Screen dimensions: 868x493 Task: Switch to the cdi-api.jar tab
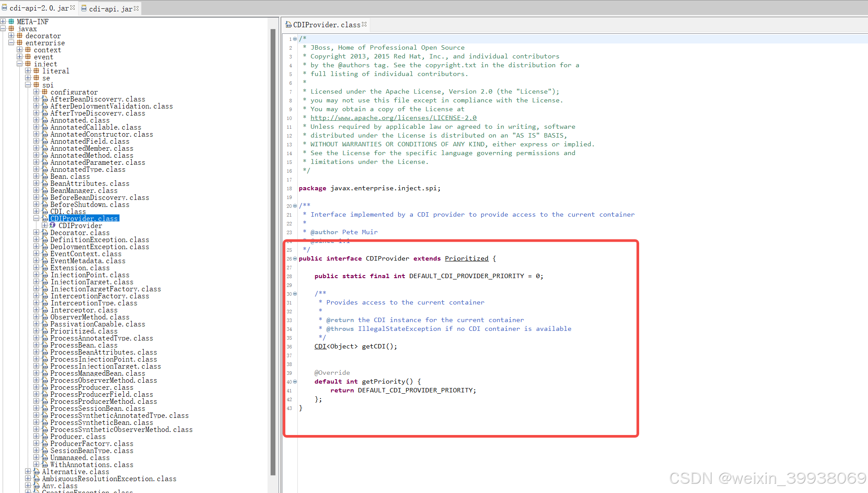click(x=110, y=9)
